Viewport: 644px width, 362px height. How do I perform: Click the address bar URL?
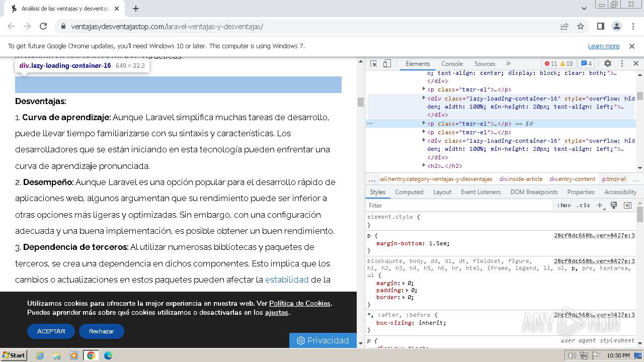[x=167, y=27]
